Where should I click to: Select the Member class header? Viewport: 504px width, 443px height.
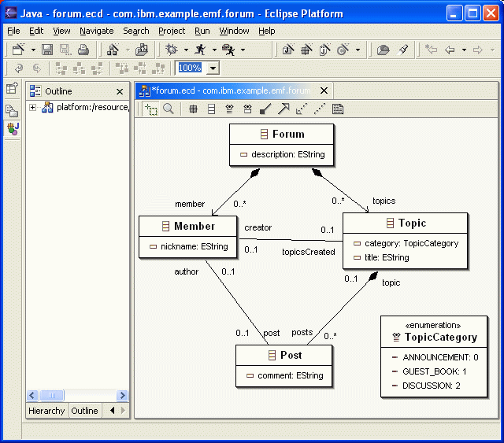(x=188, y=227)
